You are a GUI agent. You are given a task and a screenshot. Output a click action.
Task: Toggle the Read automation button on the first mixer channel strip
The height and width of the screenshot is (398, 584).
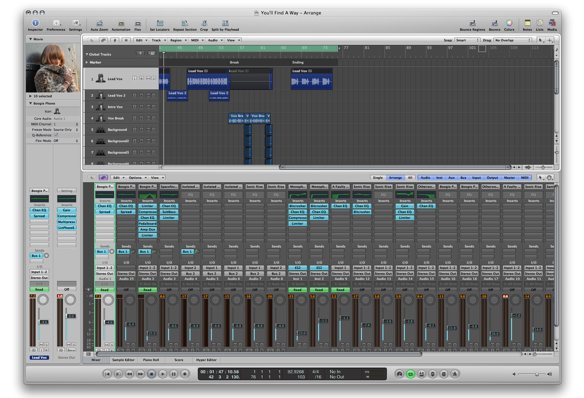(x=105, y=290)
